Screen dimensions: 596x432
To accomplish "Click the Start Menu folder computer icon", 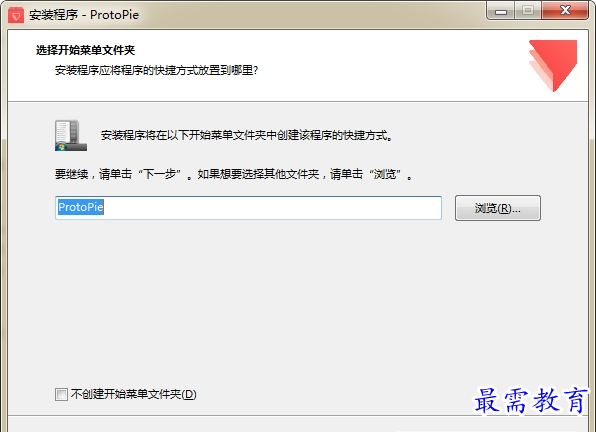I will click(x=71, y=136).
